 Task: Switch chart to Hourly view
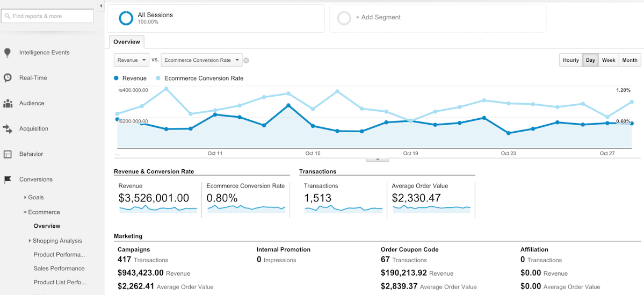pos(571,60)
